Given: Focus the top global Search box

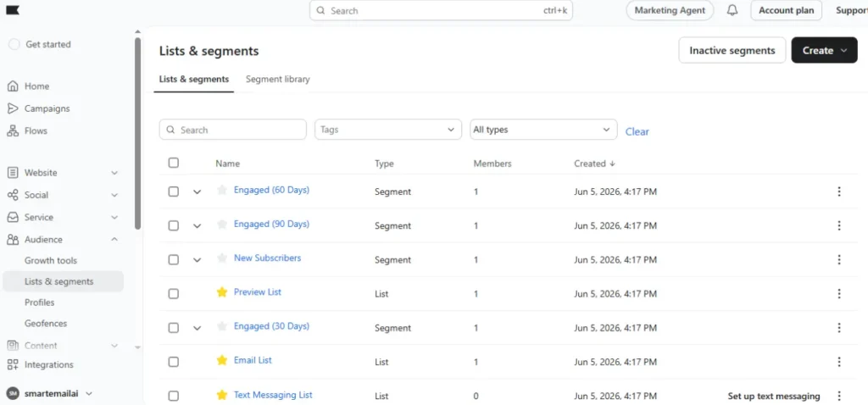Looking at the screenshot, I should [x=441, y=10].
